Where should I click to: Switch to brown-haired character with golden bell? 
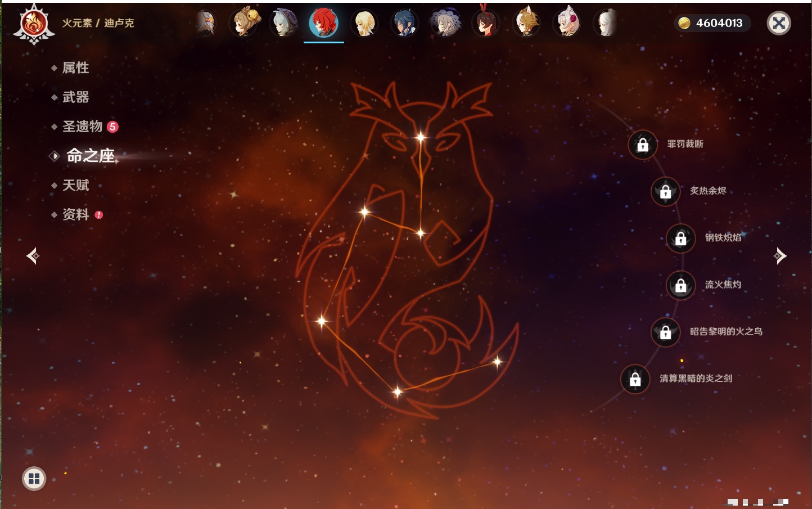(x=245, y=22)
